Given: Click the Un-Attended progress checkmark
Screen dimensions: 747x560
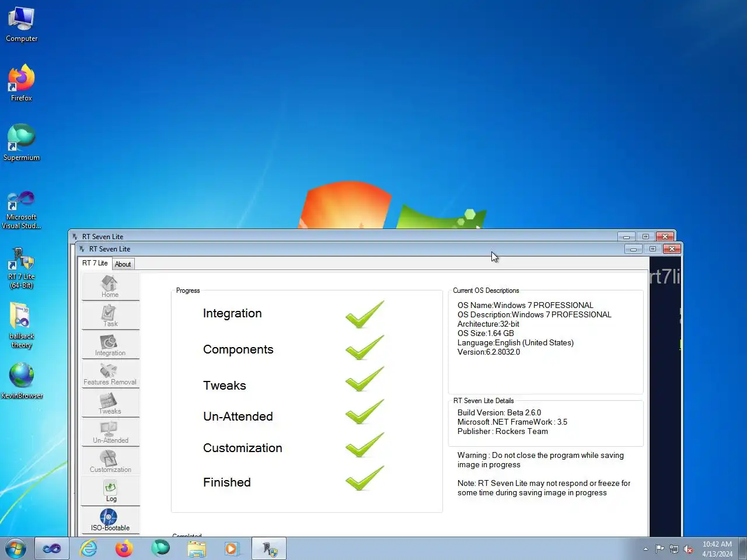Looking at the screenshot, I should tap(365, 412).
